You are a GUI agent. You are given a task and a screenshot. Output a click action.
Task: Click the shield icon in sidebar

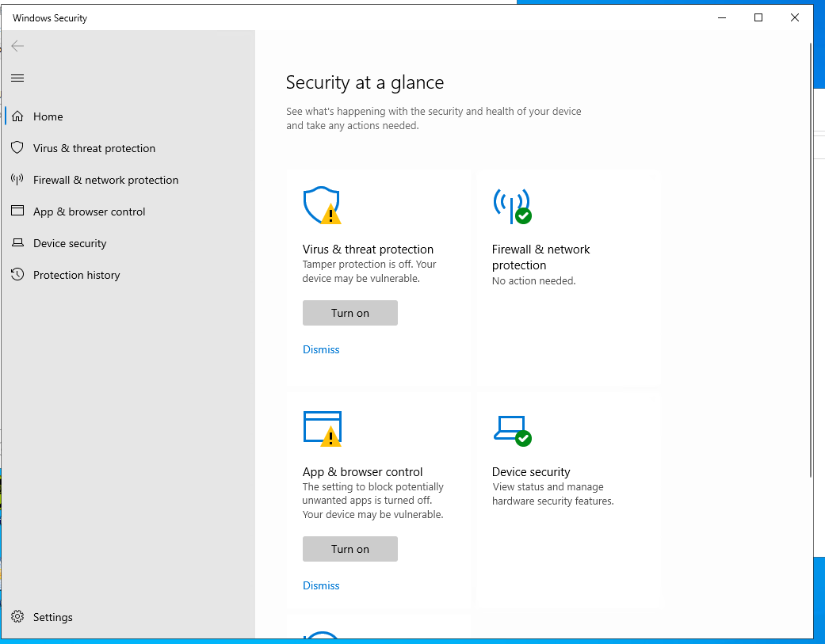coord(17,147)
